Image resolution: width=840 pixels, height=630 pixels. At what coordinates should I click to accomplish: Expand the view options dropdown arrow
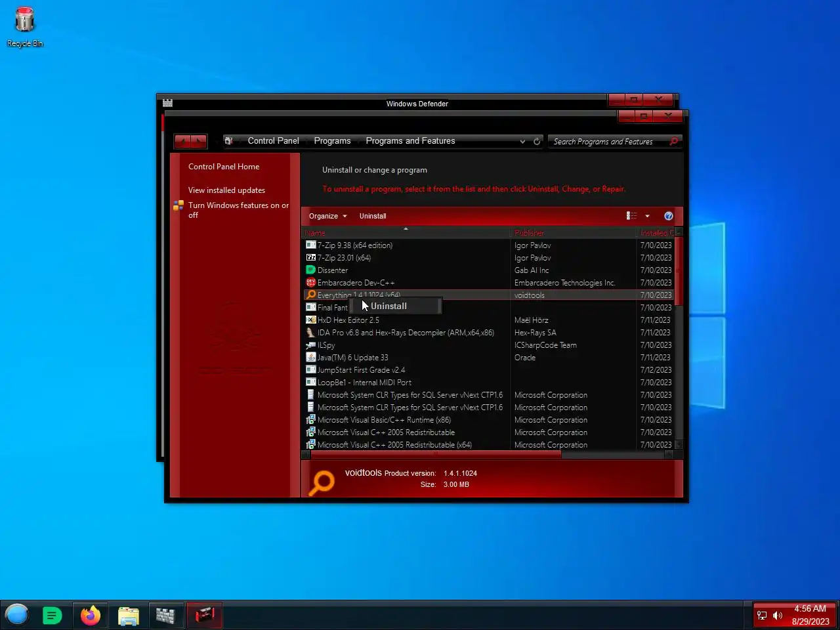tap(647, 216)
